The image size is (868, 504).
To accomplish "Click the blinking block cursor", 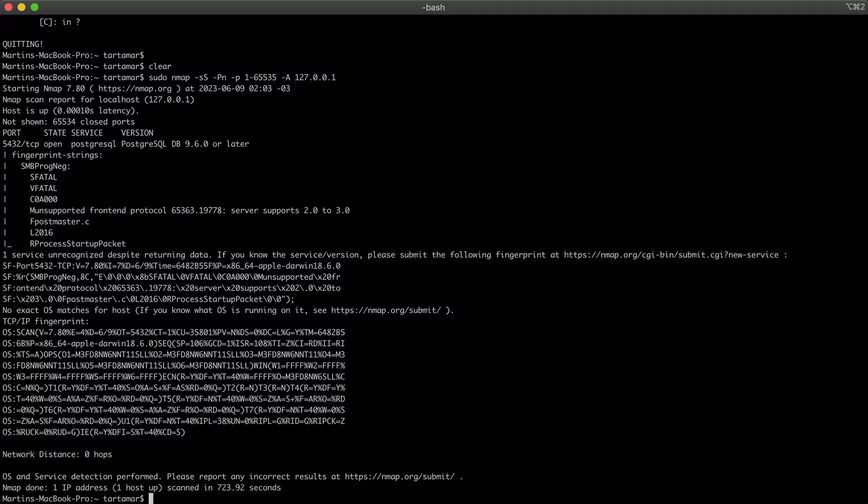I will coord(151,498).
